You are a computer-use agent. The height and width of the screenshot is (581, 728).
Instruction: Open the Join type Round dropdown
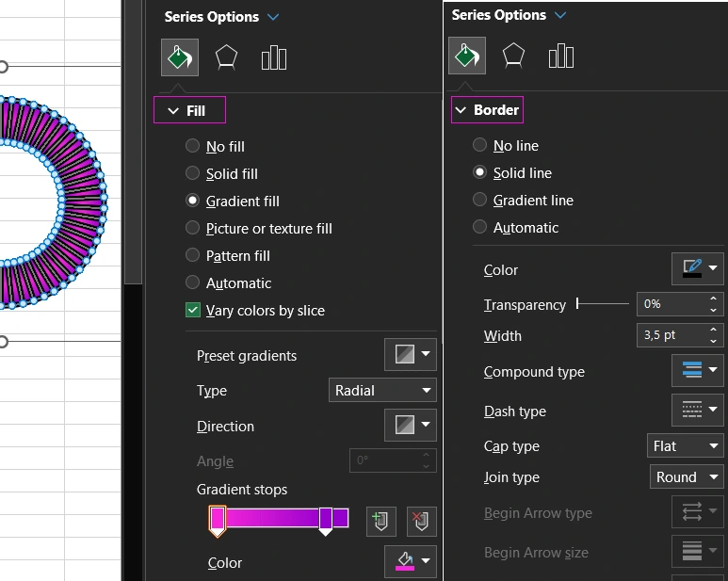(687, 477)
